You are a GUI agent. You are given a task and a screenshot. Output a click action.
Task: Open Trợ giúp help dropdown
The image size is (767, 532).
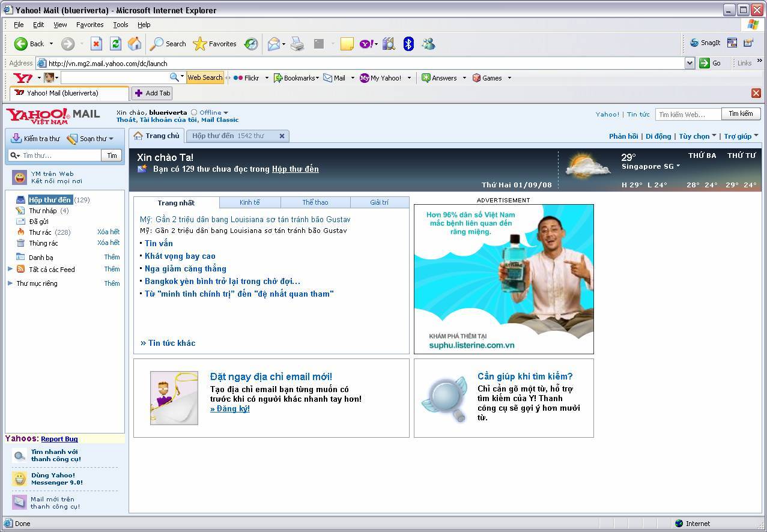[x=741, y=136]
